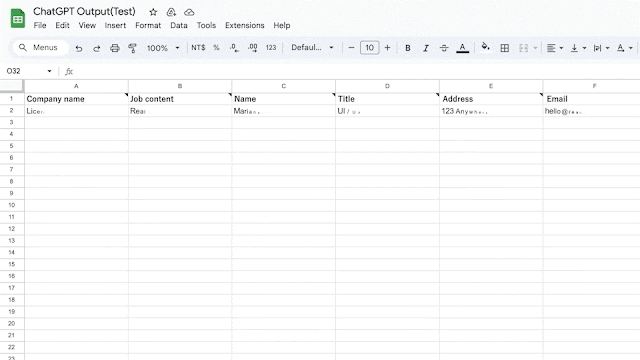Select cell starting with Maria
The image size is (640, 360).
tap(284, 111)
